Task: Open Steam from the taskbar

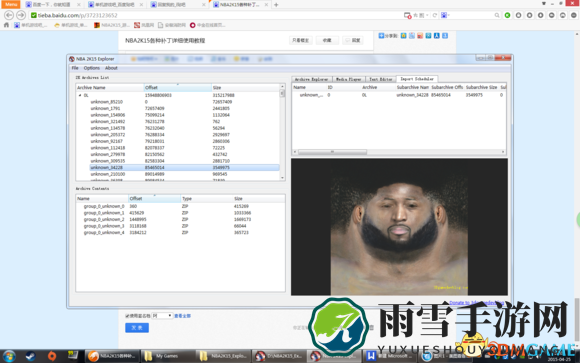Action: 30,356
